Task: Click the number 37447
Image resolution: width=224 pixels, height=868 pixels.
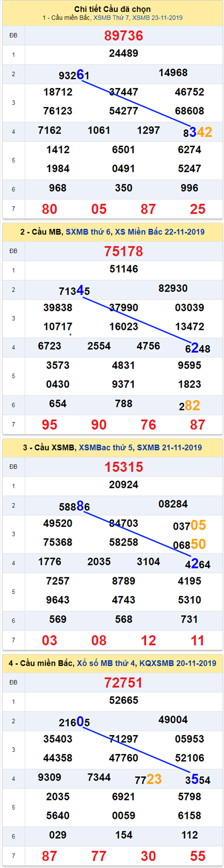Action: coord(124,92)
